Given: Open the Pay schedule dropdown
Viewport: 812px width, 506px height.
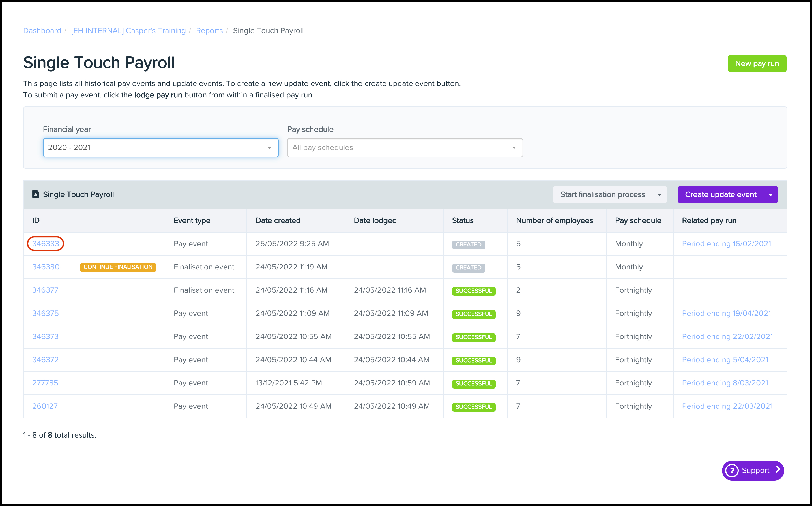Looking at the screenshot, I should 405,148.
